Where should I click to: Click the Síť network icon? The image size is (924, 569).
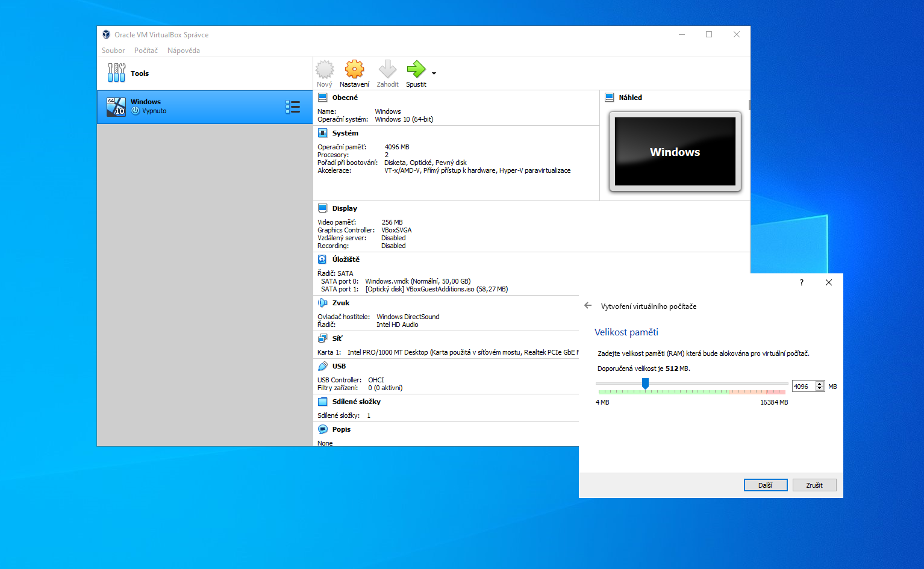322,338
